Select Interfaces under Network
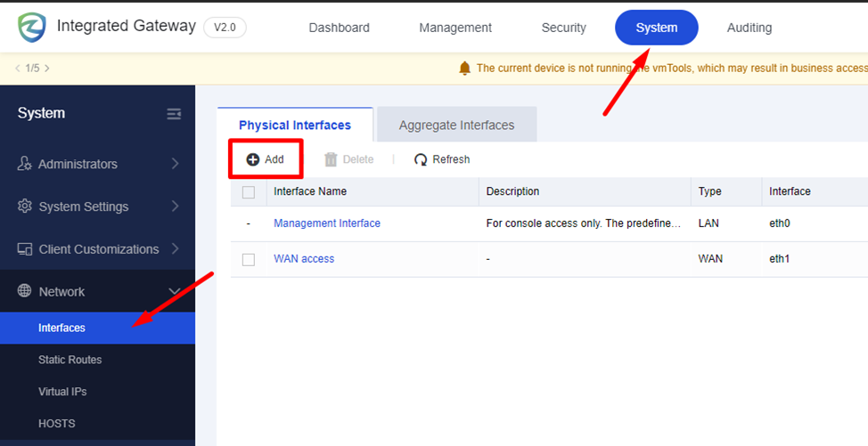This screenshot has height=446, width=868. [x=97, y=328]
